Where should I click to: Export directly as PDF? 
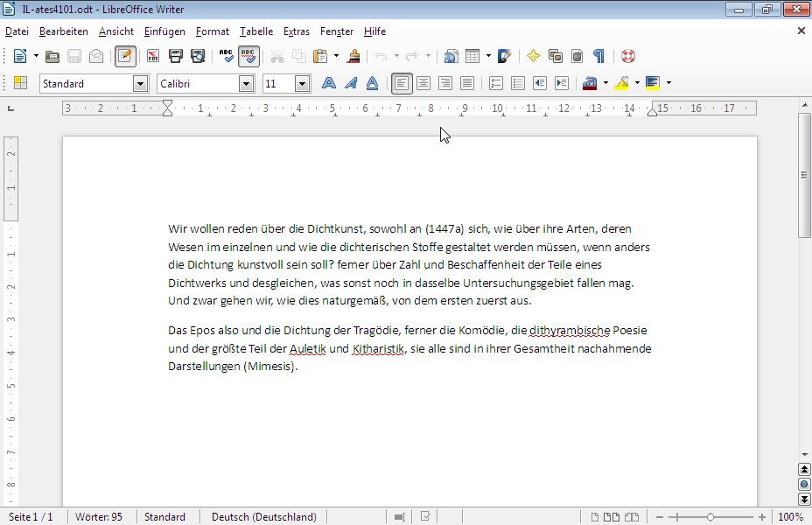tap(153, 56)
